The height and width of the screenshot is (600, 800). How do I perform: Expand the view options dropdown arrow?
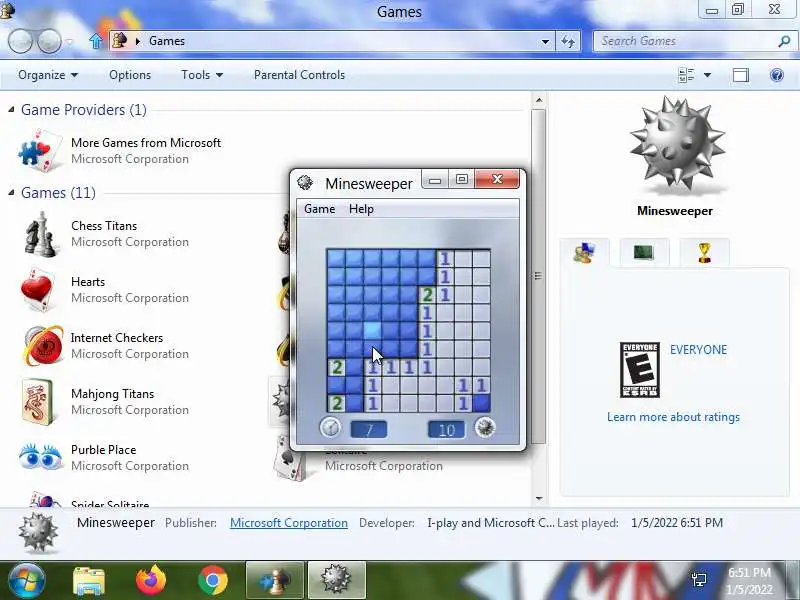click(707, 76)
